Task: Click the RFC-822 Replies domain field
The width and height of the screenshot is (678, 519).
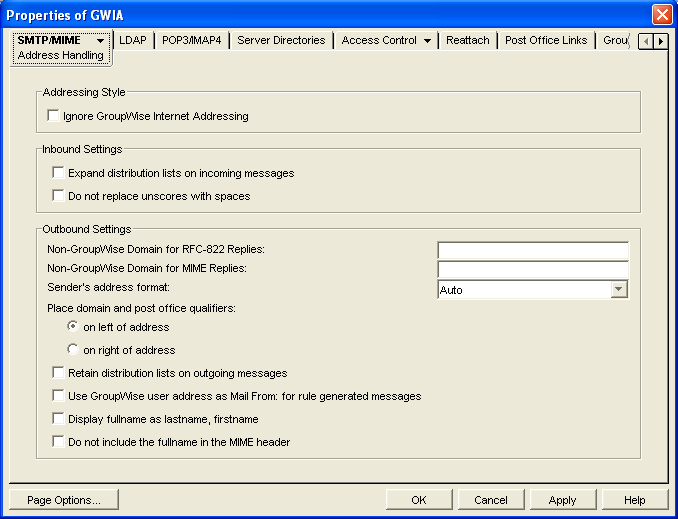Action: (533, 250)
